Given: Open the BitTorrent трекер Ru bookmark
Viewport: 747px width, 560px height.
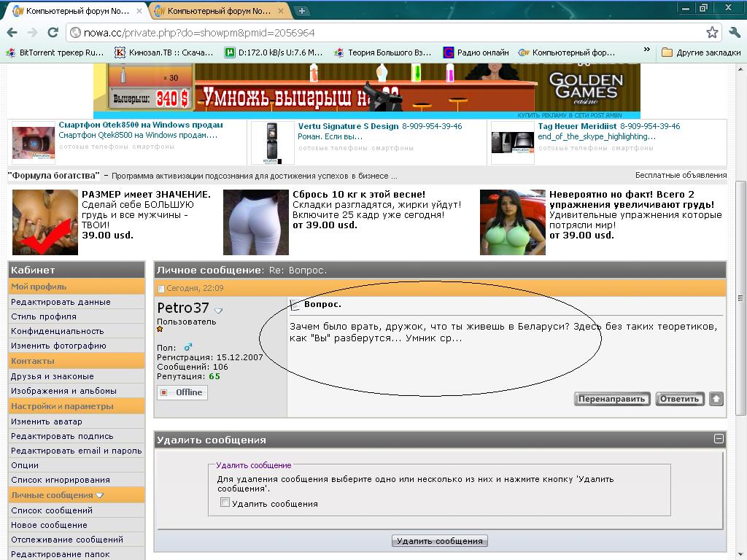Looking at the screenshot, I should [55, 52].
